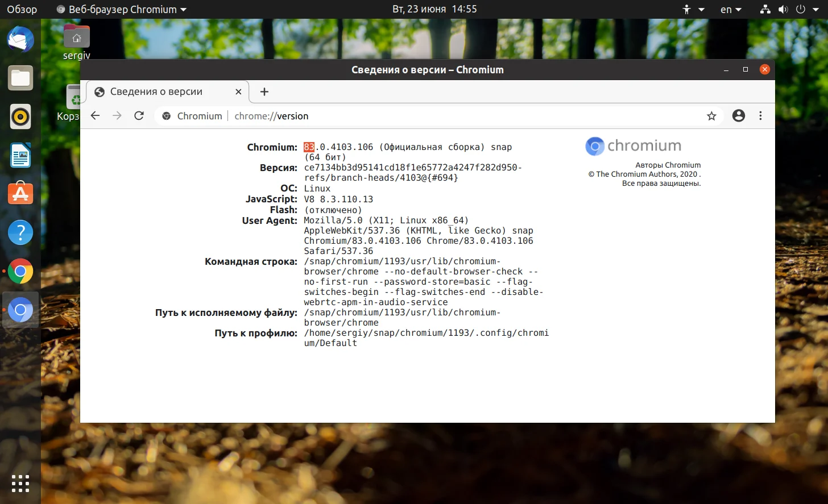Expand the 'Веб-браузер Chromium' app menu
The width and height of the screenshot is (828, 504).
pos(122,9)
